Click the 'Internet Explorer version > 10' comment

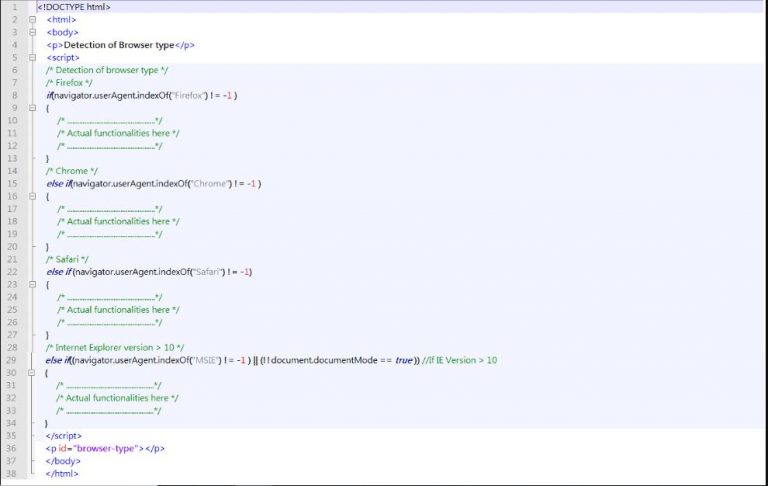[x=115, y=347]
